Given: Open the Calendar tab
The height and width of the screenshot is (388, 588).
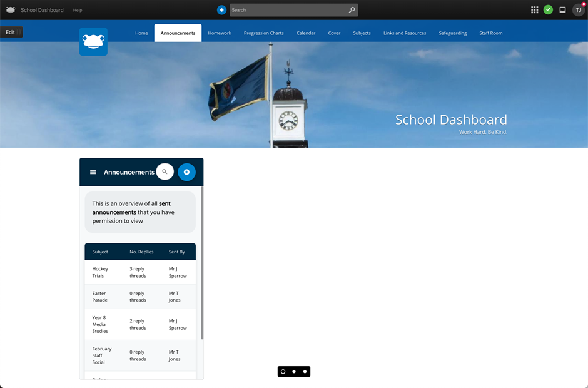Looking at the screenshot, I should (x=306, y=33).
